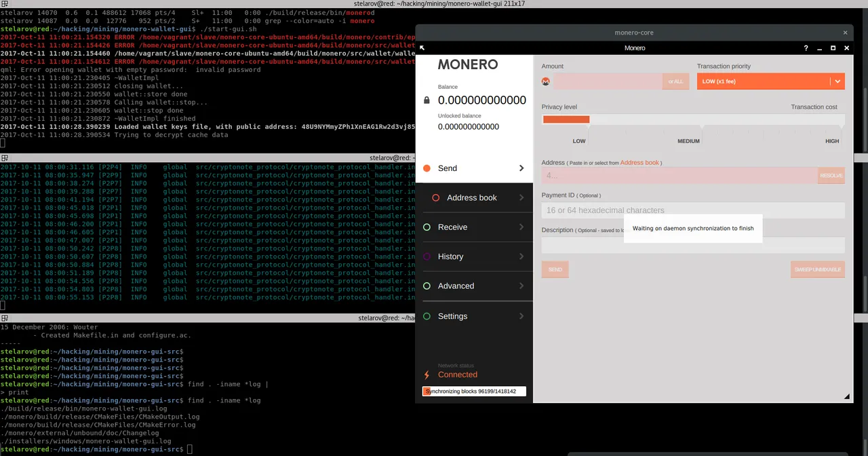Click the SWEEP UNMIXABLE button
Image resolution: width=868 pixels, height=456 pixels.
[818, 269]
